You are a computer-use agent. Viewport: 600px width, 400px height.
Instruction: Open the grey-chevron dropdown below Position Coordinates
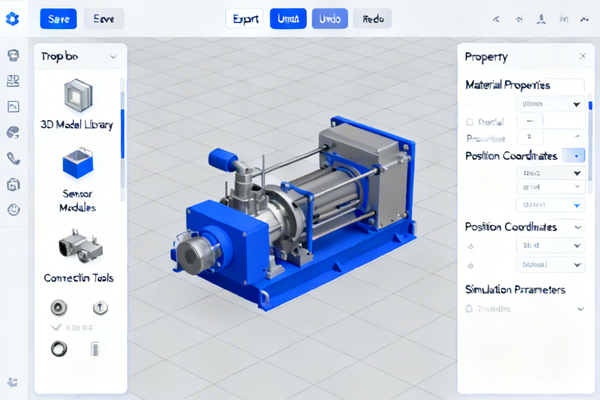click(x=550, y=188)
